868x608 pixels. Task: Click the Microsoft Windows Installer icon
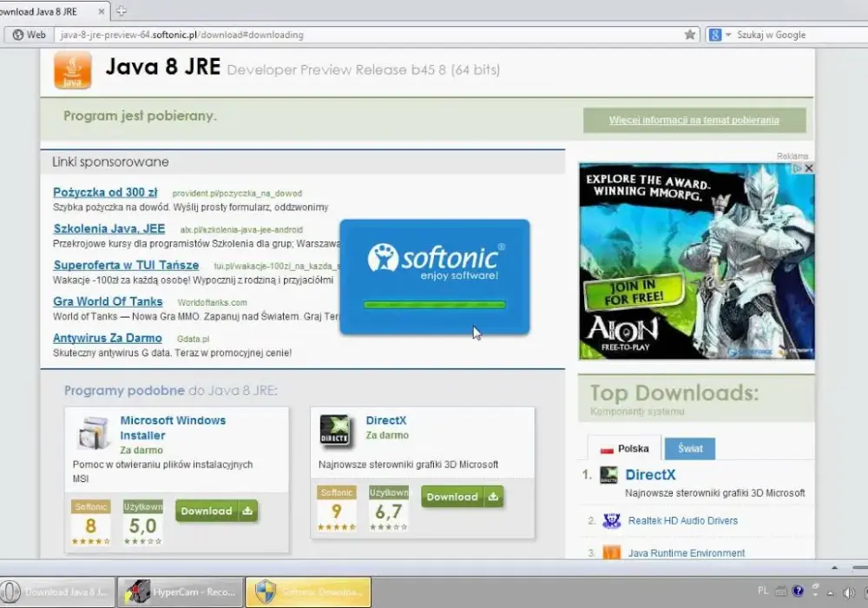tap(93, 433)
